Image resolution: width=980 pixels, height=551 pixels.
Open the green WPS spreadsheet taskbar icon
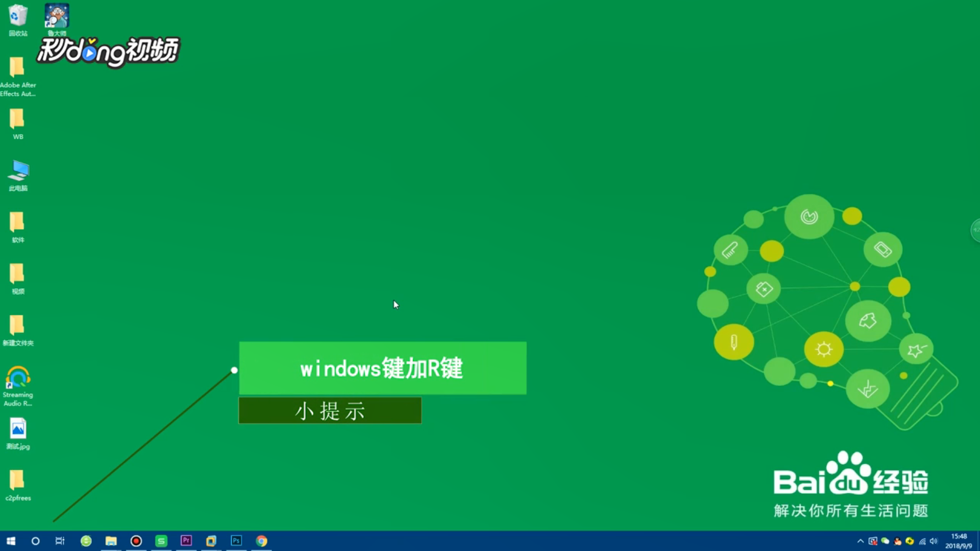(161, 541)
